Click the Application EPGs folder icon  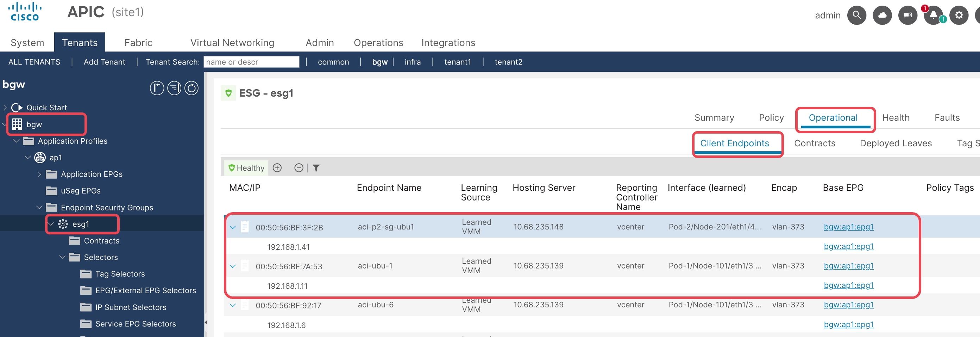tap(51, 174)
